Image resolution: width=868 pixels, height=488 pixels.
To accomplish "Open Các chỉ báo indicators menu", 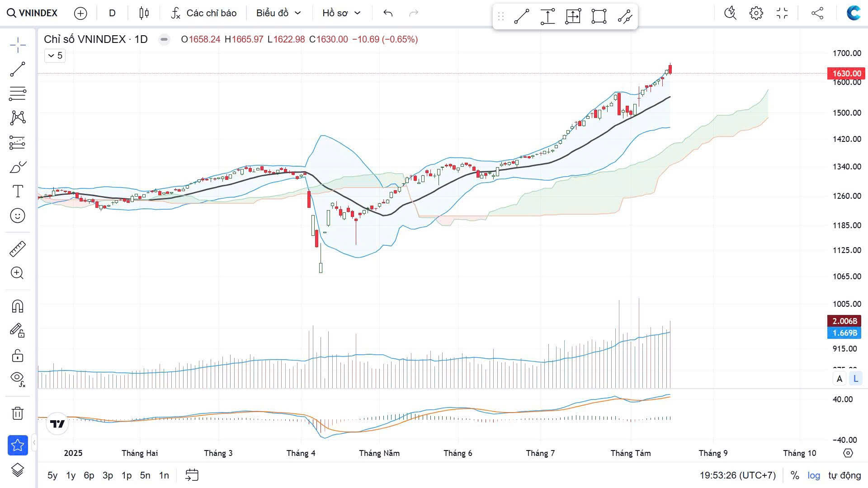I will click(204, 13).
